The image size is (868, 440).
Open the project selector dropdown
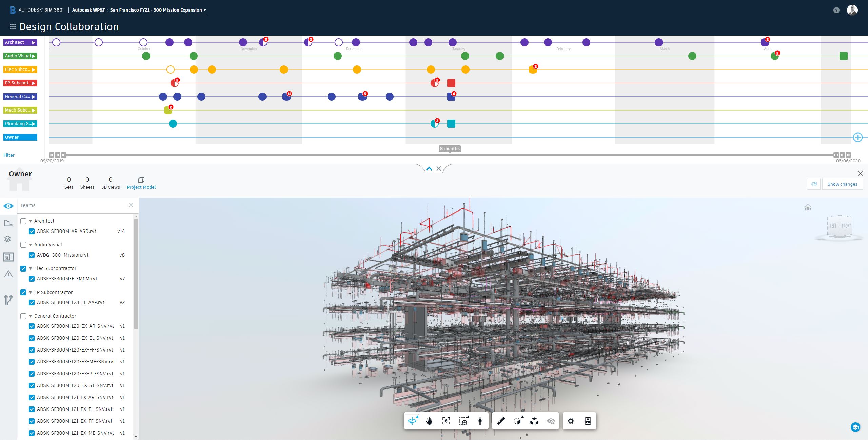click(x=158, y=10)
